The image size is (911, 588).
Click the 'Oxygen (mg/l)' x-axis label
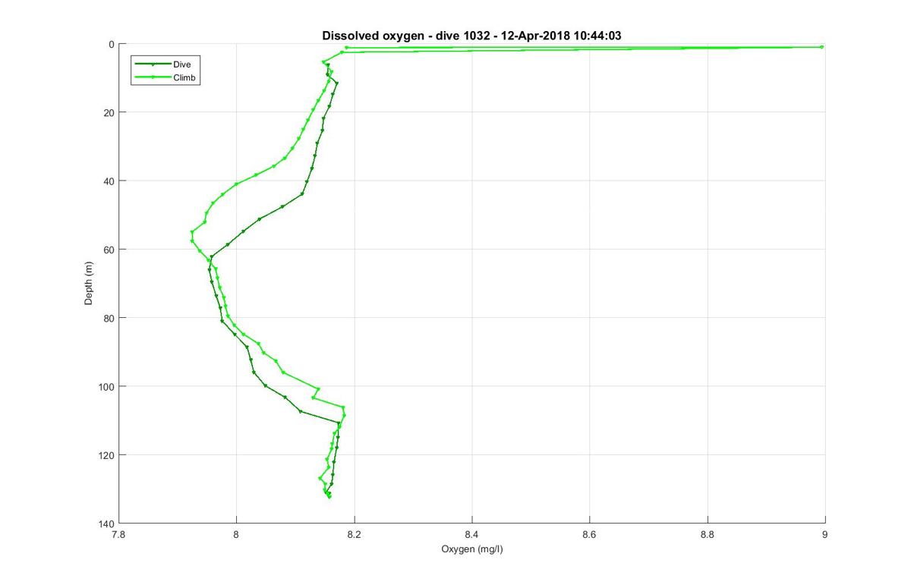471,549
